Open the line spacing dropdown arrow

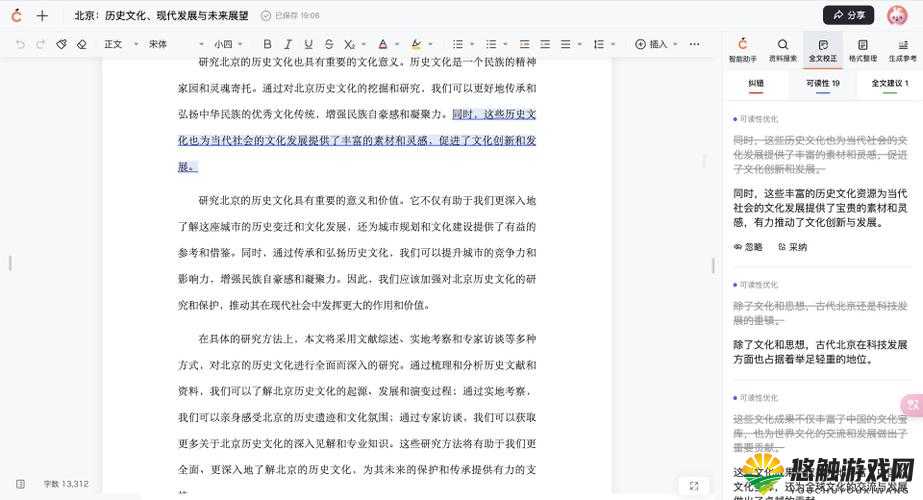click(x=613, y=44)
